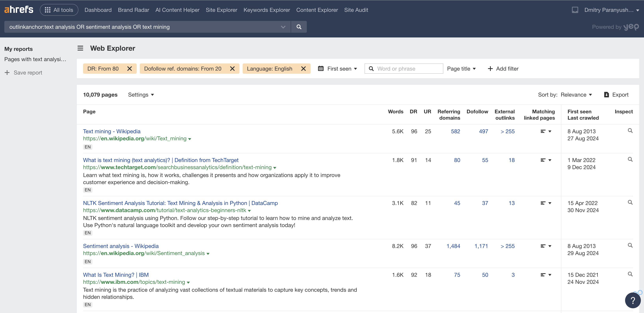
Task: Click 80 referring domains for TechTarget
Action: (457, 160)
